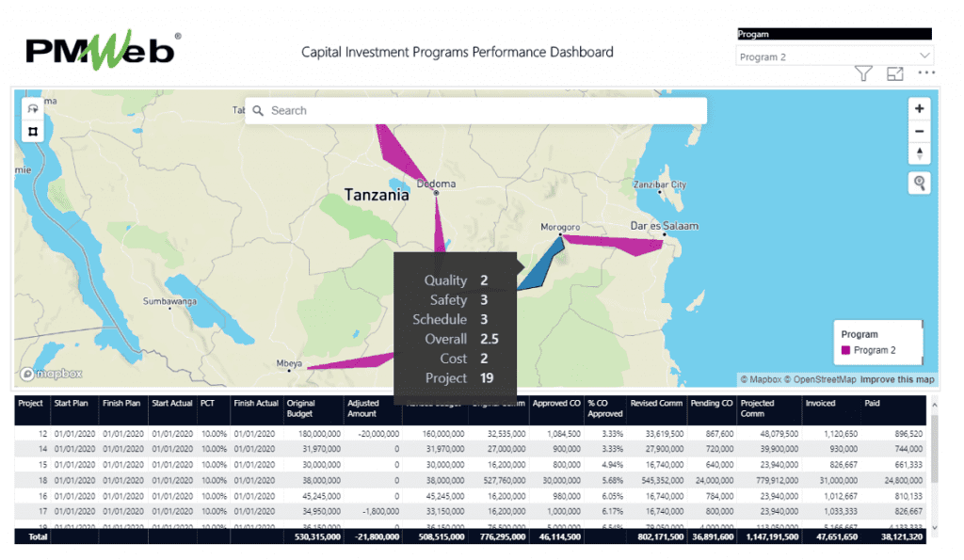
Task: Select the lasso selection tool
Action: [x=33, y=109]
